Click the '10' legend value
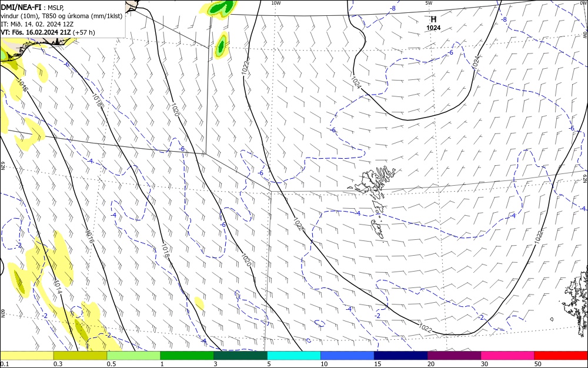Image resolution: width=588 pixels, height=368 pixels. 324,364
